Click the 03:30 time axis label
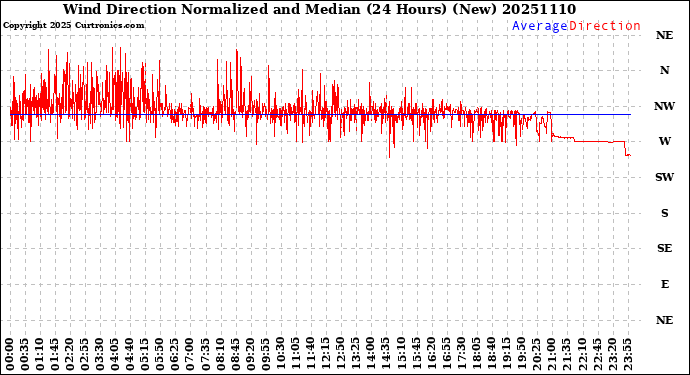Screen dimensions: 690x375 (x=100, y=355)
